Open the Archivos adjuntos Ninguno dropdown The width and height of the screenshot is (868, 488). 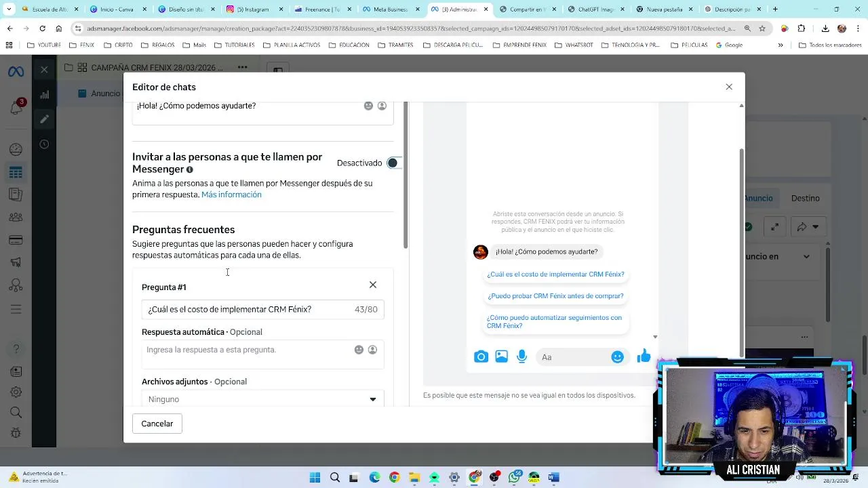tap(262, 399)
